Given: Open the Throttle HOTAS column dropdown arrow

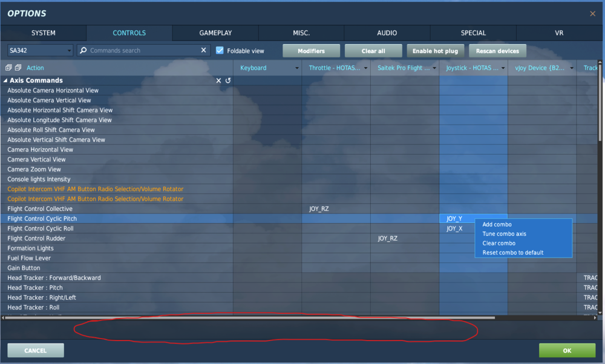Looking at the screenshot, I should click(365, 68).
